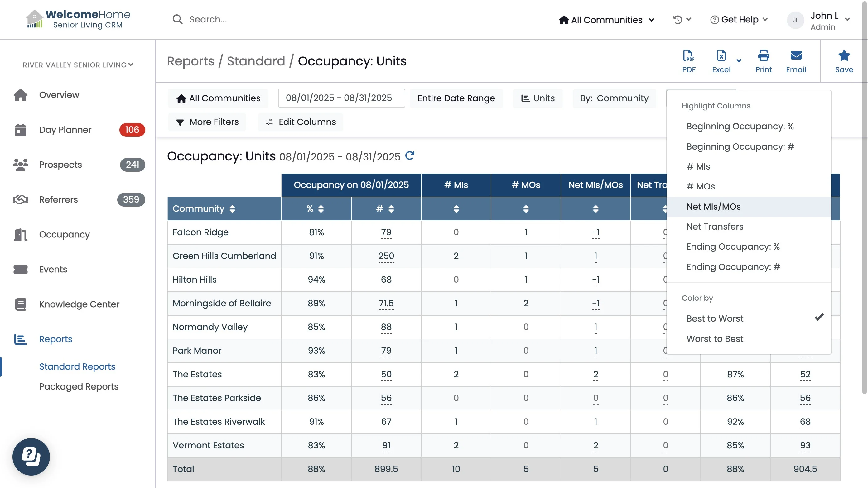Expand River Valley Senior Living selector
The height and width of the screenshot is (488, 868).
78,65
